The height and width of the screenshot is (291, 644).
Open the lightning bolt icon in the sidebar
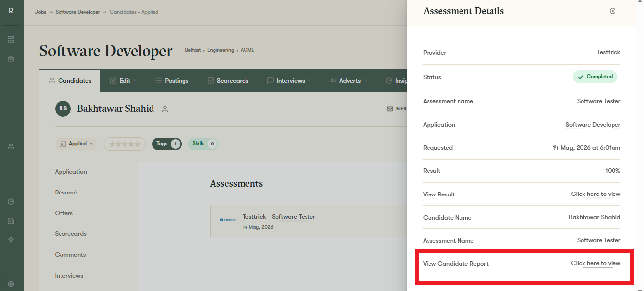point(11,240)
